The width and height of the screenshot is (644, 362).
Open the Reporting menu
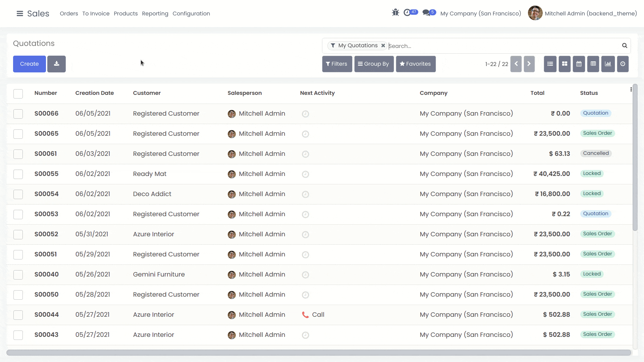[155, 14]
